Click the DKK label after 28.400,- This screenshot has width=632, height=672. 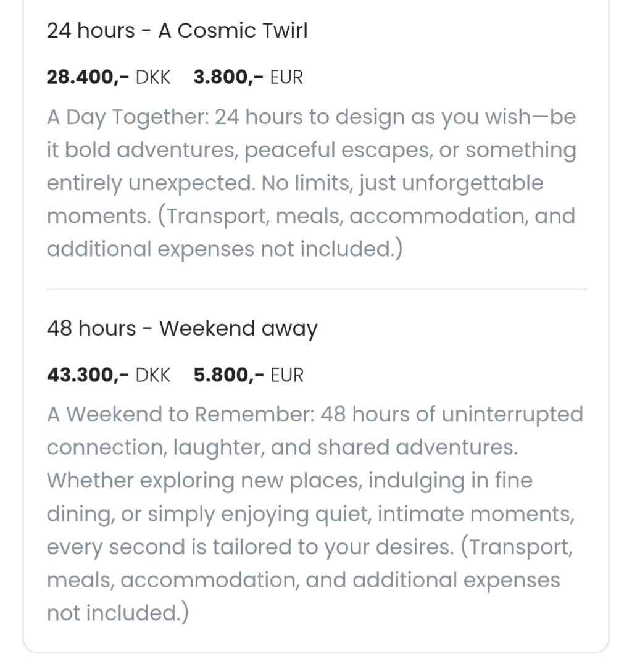pos(152,77)
